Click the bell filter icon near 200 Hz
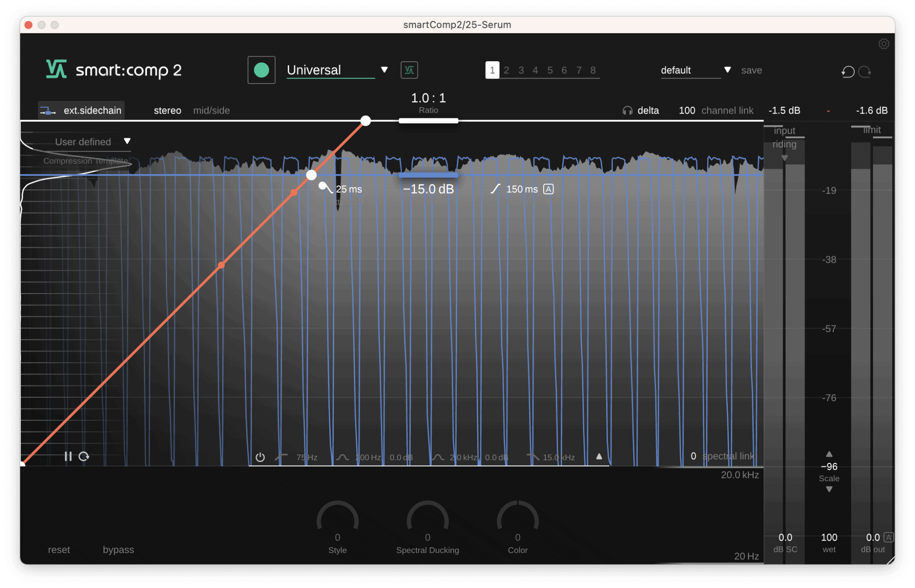 [342, 457]
